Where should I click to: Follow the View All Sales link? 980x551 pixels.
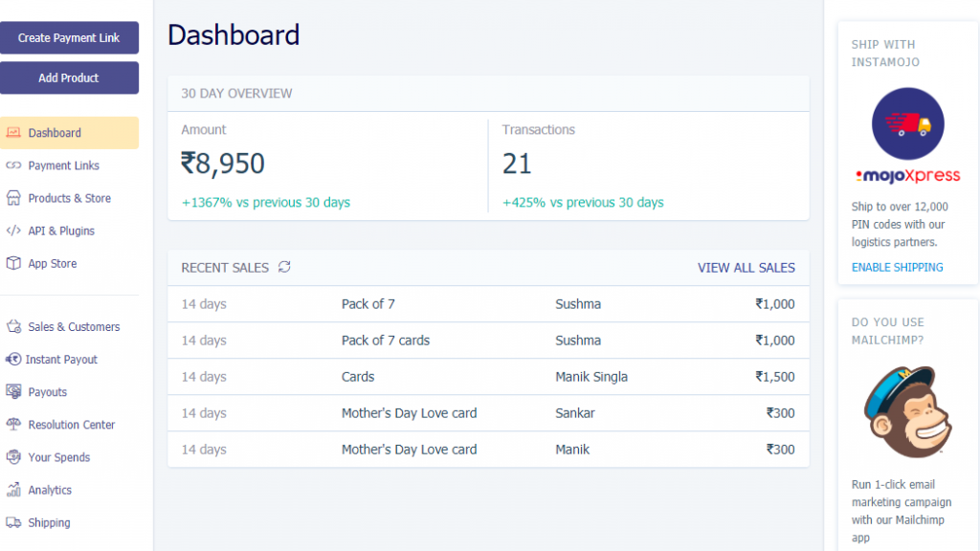coord(746,268)
